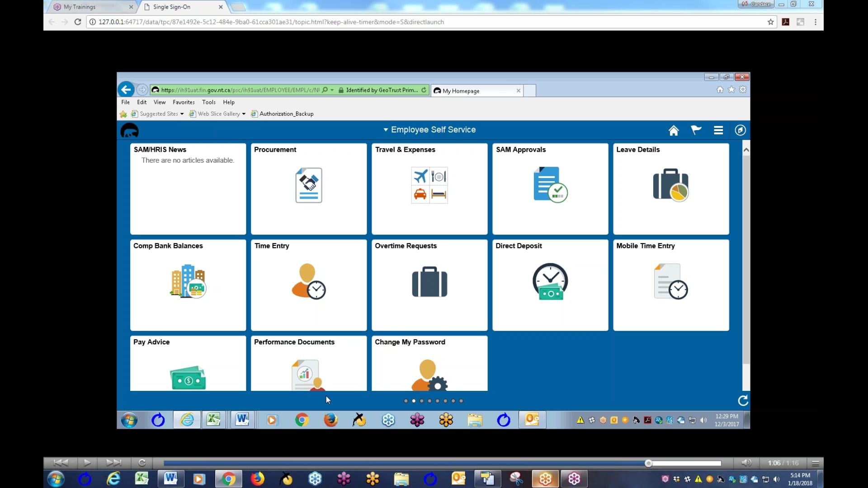Open the Authorization_Backup favorites link

(286, 113)
